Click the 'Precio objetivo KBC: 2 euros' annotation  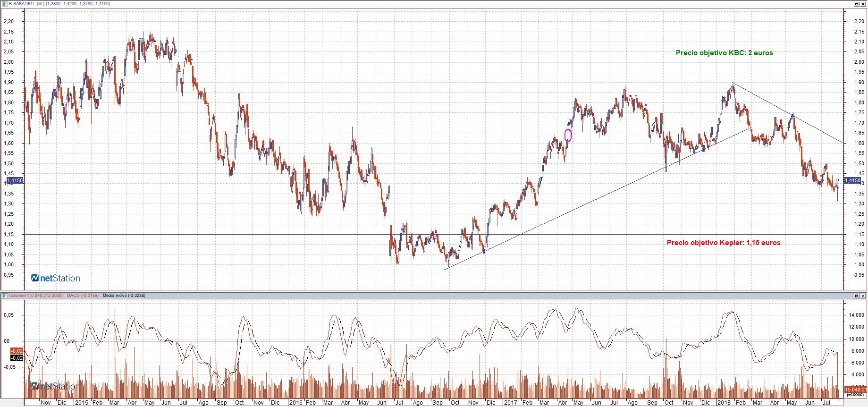tap(724, 53)
